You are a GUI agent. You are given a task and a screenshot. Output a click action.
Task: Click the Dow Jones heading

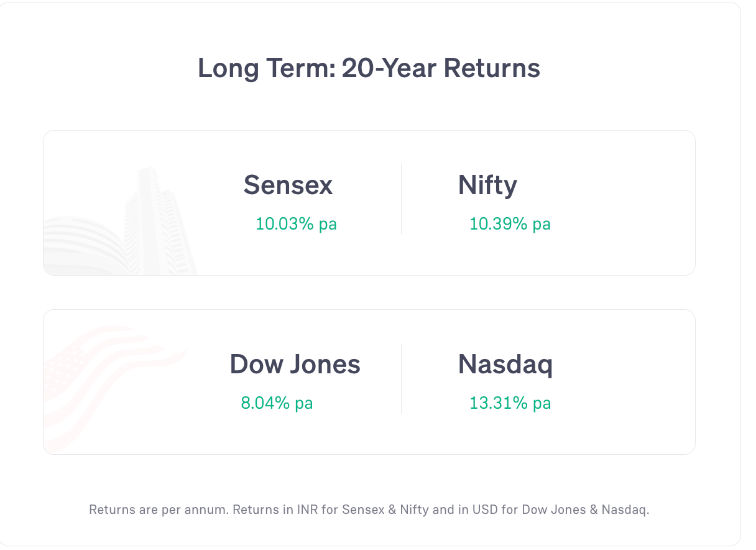(295, 364)
